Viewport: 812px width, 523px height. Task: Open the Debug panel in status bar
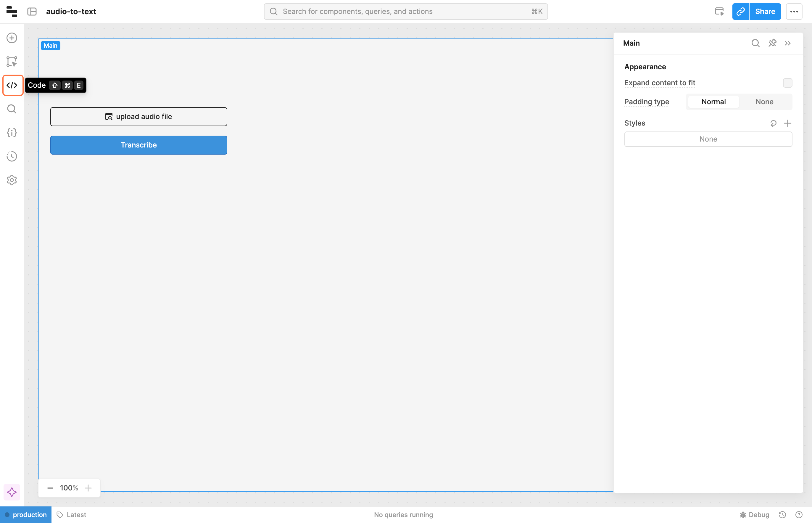click(754, 515)
